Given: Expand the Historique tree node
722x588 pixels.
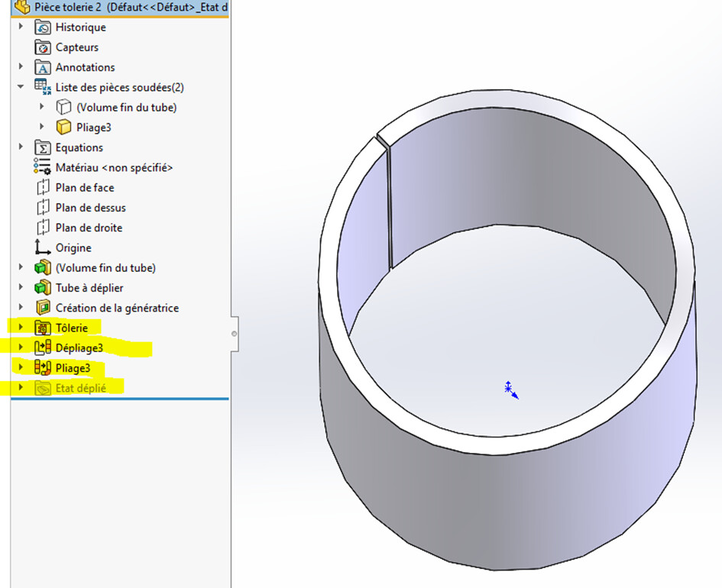Looking at the screenshot, I should 21,27.
